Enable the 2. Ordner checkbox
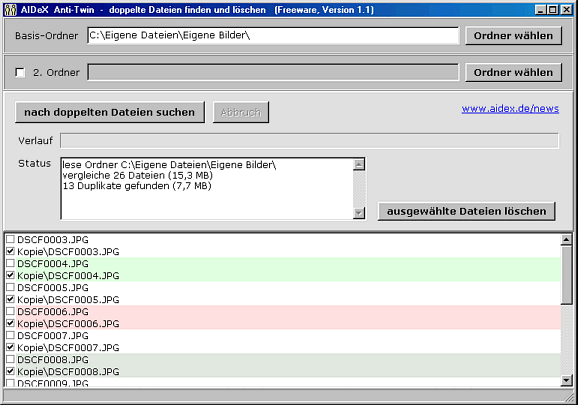578x405 pixels. click(x=20, y=72)
